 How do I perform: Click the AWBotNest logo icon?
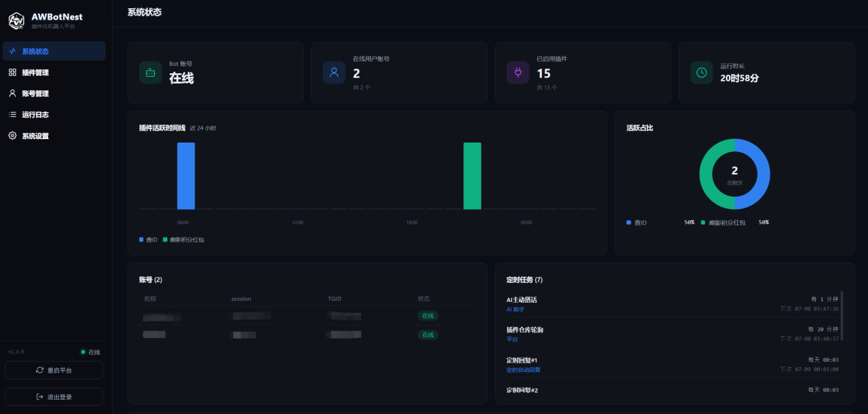[16, 21]
